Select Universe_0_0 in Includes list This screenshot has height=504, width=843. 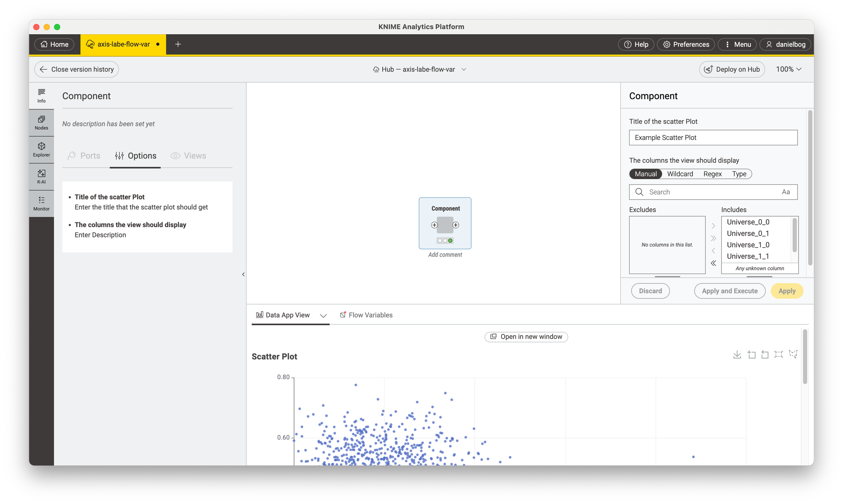(757, 222)
